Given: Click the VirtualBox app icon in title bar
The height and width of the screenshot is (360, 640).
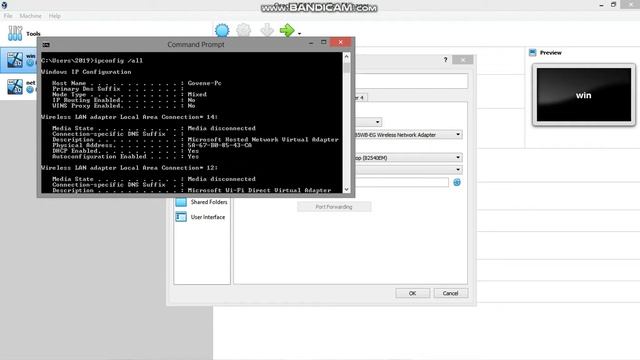Looking at the screenshot, I should (4, 5).
